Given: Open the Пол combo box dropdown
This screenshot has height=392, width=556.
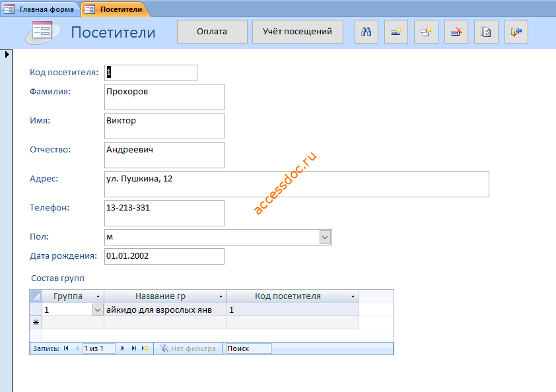Looking at the screenshot, I should [x=325, y=237].
